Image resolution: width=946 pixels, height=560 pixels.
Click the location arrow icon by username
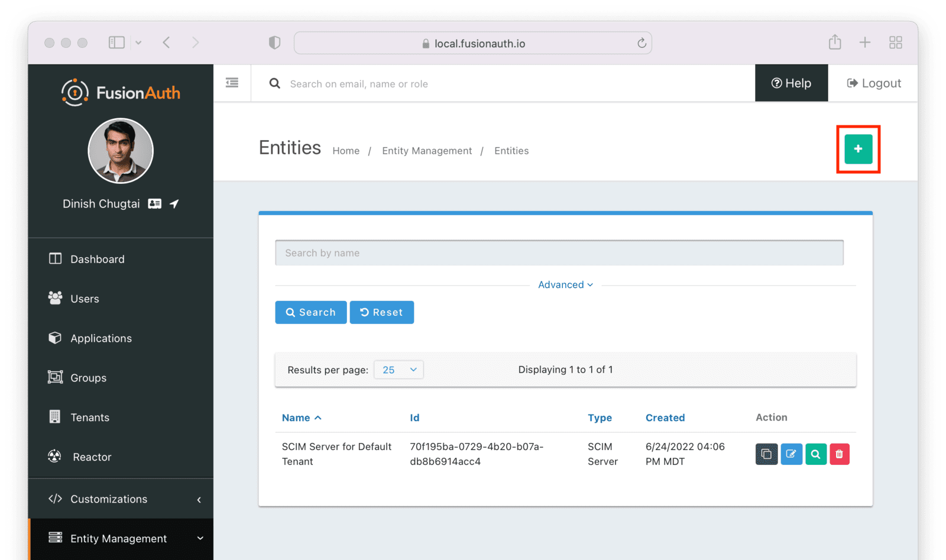point(174,203)
